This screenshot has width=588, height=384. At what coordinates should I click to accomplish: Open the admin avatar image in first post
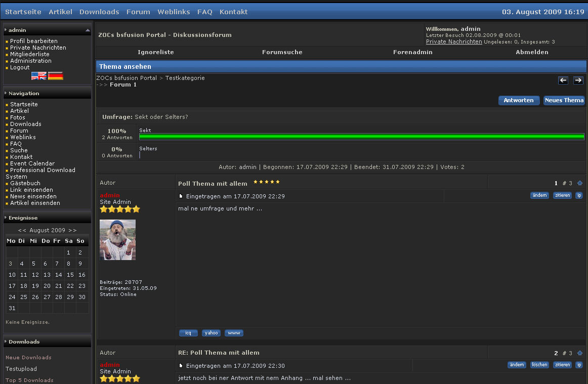coord(117,240)
